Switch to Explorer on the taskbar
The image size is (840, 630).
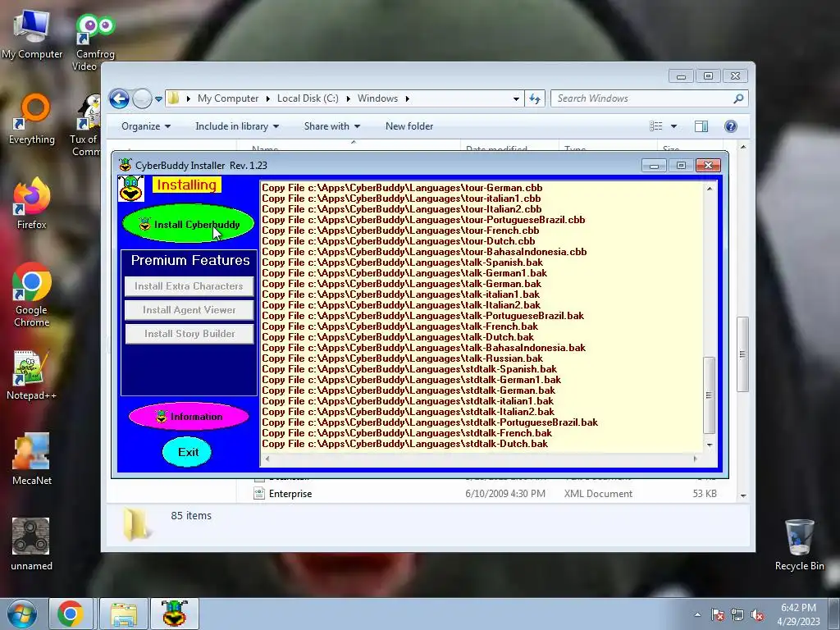pyautogui.click(x=124, y=614)
